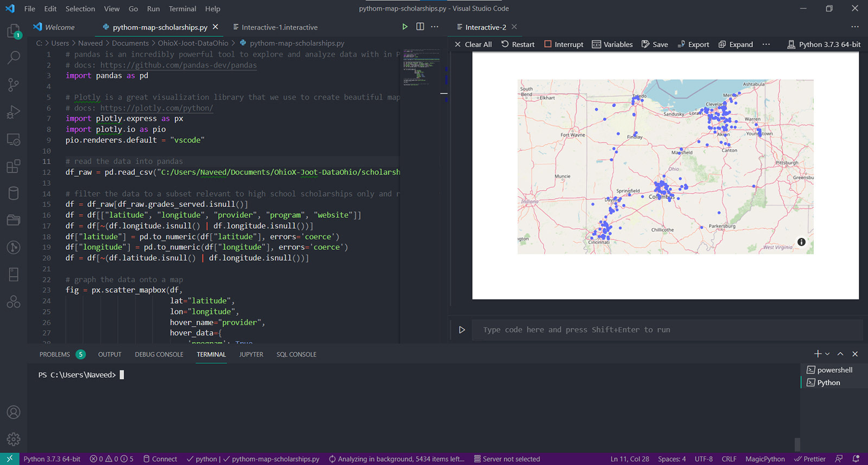Open the SQL CONSOLE panel tab
The image size is (868, 465).
click(296, 354)
